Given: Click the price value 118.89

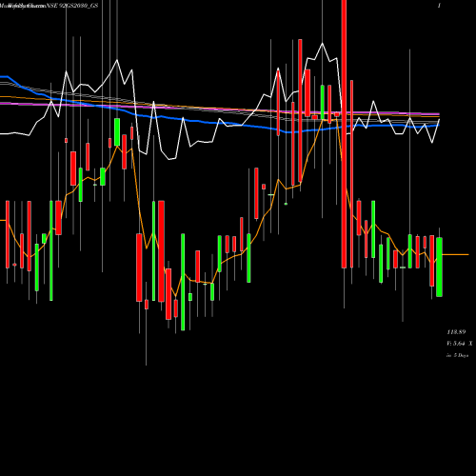Looking at the screenshot, I should tap(456, 332).
